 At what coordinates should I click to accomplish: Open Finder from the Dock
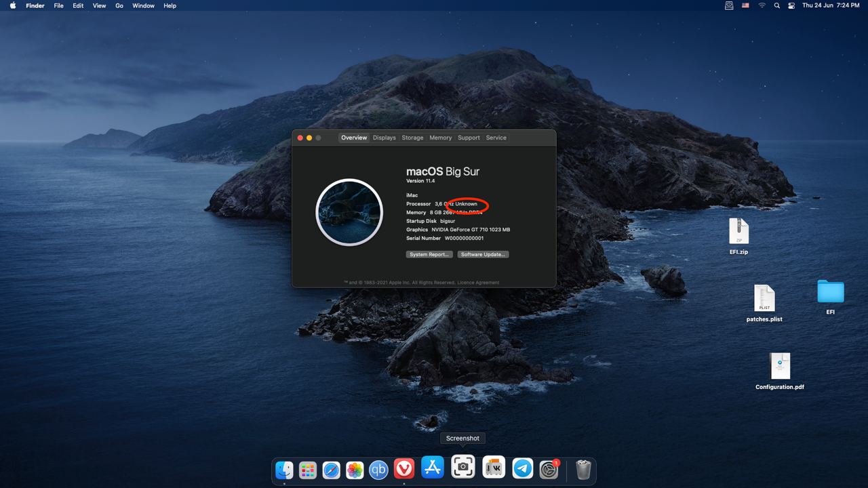(x=284, y=470)
